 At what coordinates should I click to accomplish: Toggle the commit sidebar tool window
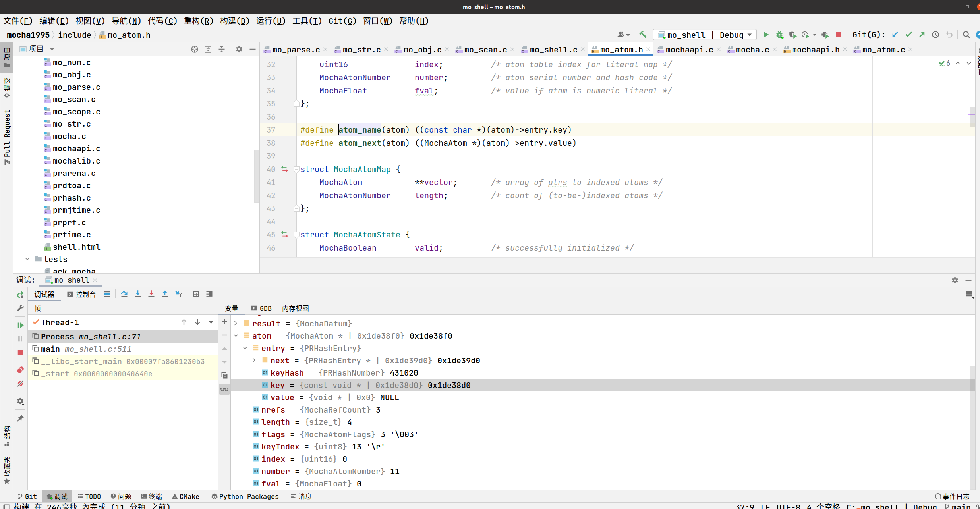[x=7, y=88]
